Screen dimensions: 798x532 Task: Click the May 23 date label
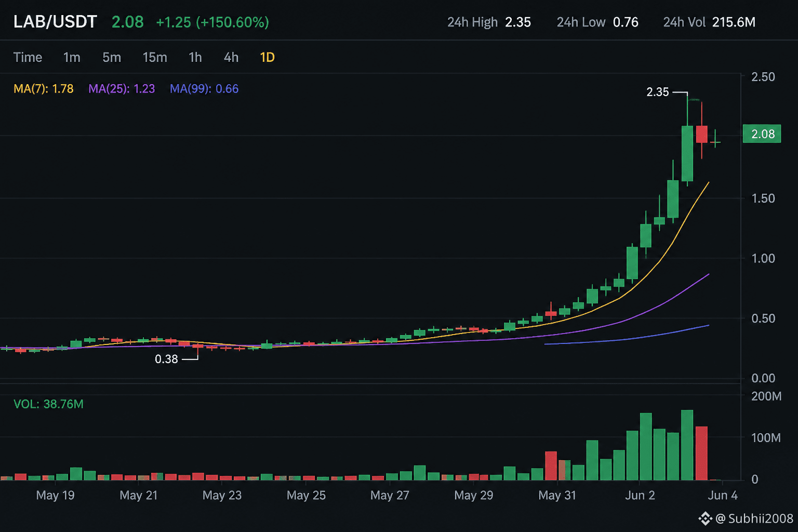pyautogui.click(x=222, y=495)
